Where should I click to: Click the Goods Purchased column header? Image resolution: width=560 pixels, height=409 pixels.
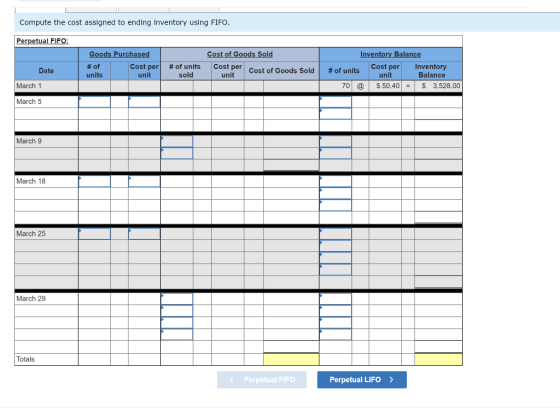pos(119,54)
